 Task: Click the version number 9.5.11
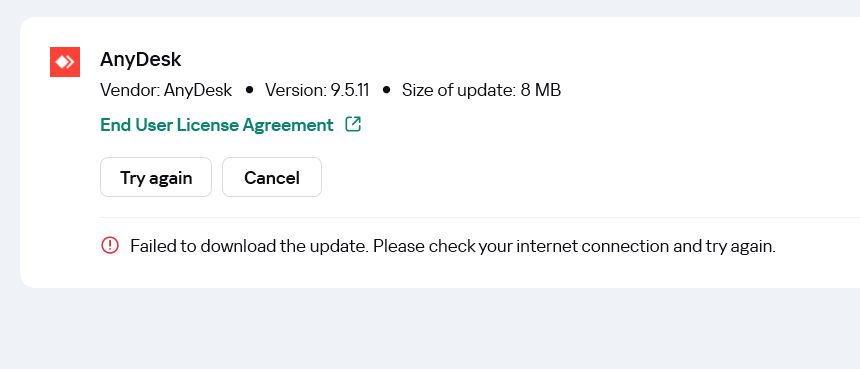click(x=349, y=90)
